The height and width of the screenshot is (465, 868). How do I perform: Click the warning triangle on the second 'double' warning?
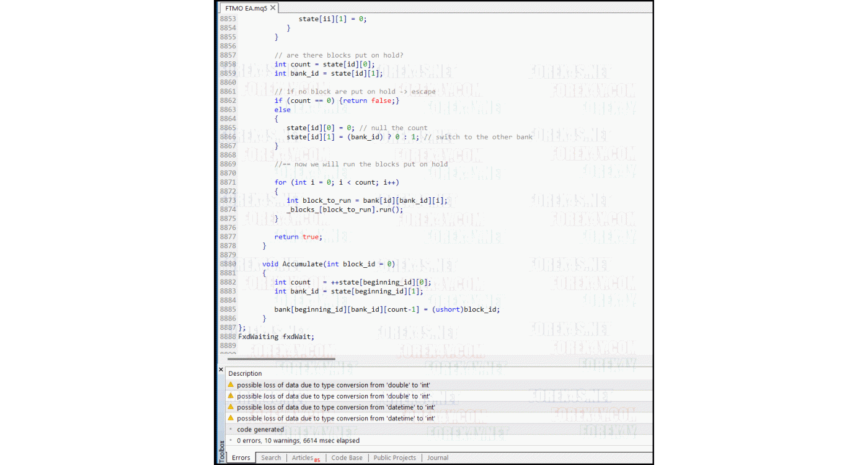[231, 396]
